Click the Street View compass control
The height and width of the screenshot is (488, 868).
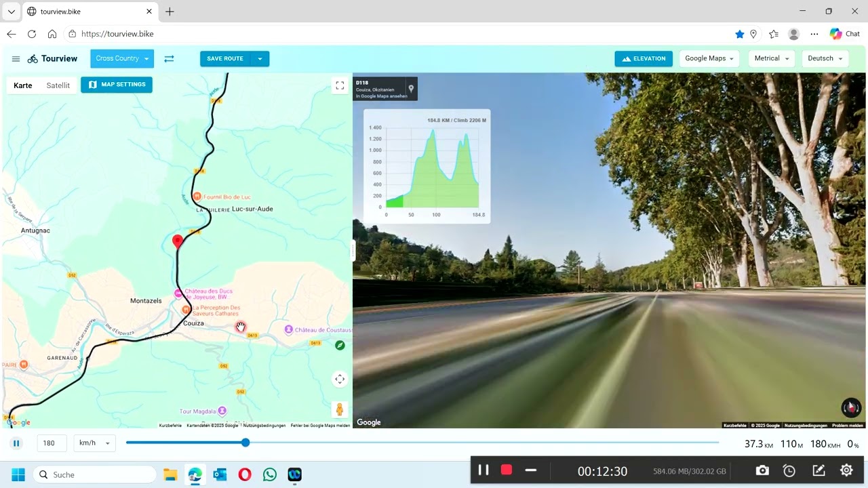coord(850,407)
